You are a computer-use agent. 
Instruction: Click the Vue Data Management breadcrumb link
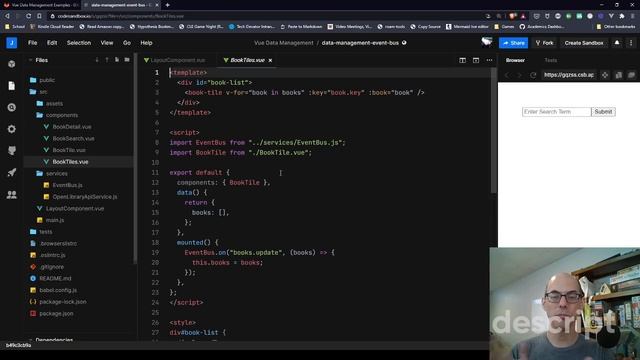tap(284, 43)
